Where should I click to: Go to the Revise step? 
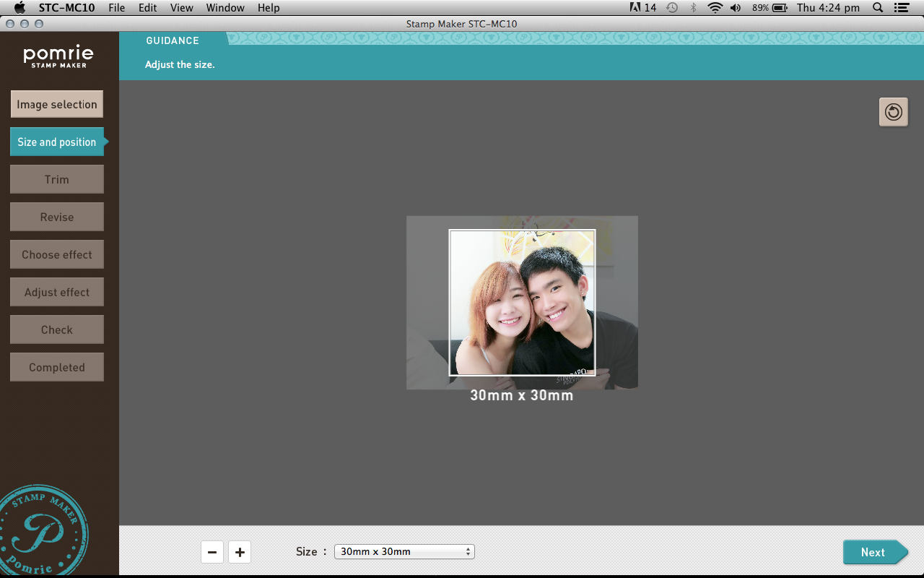point(57,217)
